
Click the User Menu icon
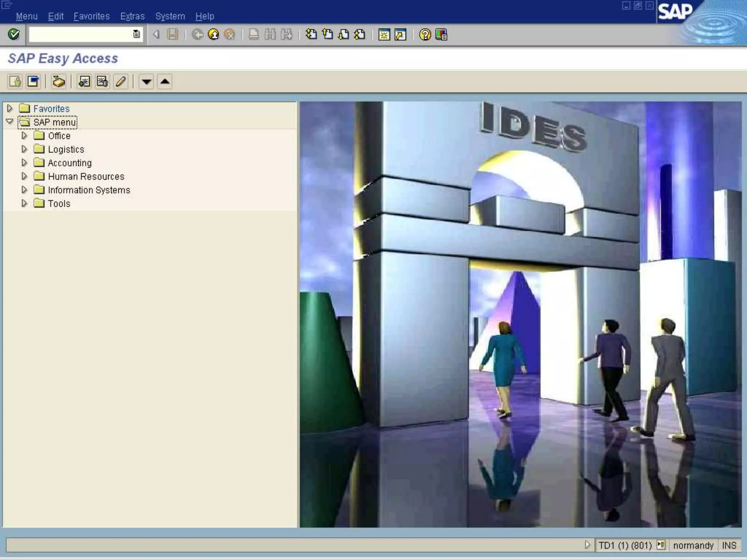point(15,81)
